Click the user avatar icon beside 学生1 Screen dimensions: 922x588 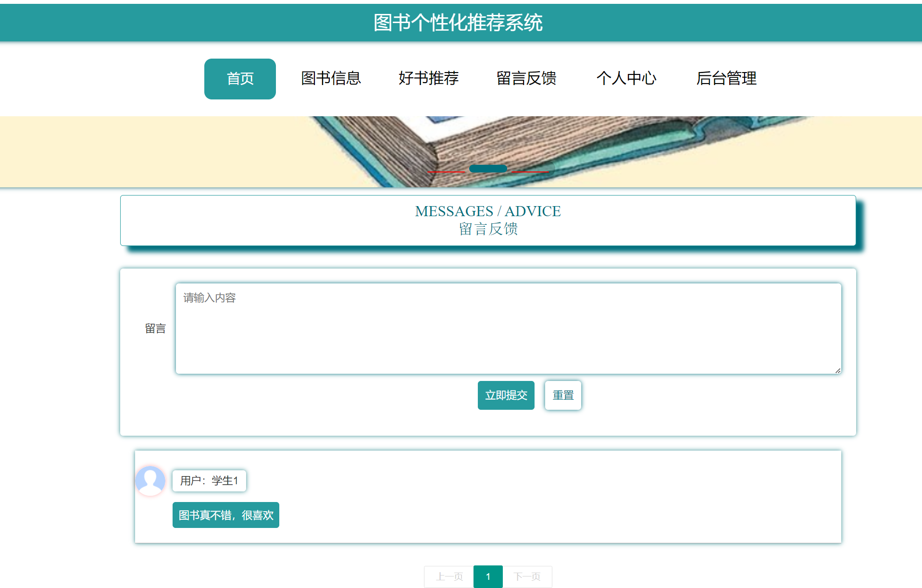point(150,480)
